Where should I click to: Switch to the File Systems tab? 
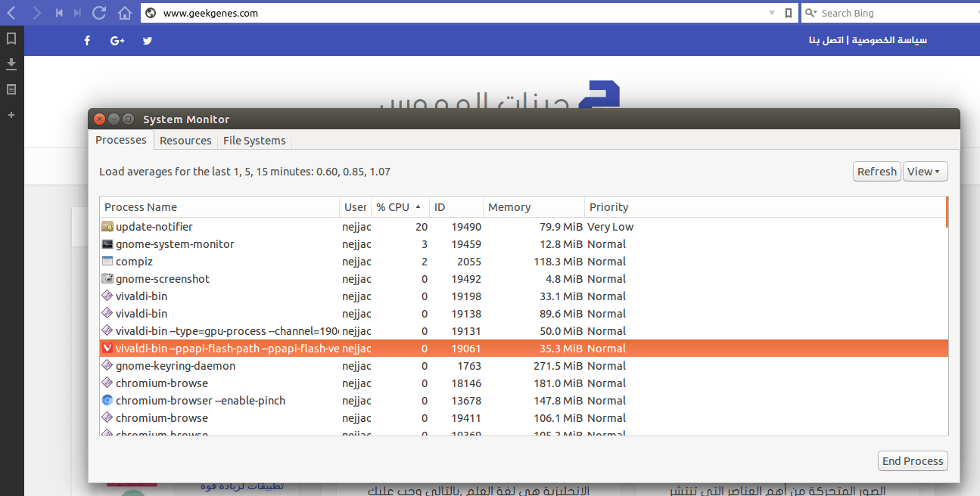pos(254,141)
